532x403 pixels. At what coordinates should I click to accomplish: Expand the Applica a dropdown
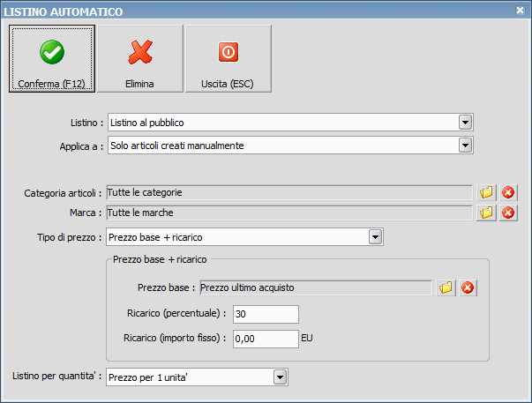coord(465,146)
